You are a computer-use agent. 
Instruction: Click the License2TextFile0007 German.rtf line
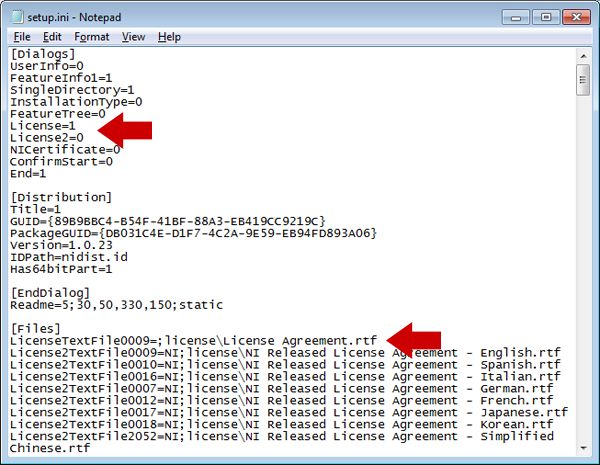(x=281, y=388)
